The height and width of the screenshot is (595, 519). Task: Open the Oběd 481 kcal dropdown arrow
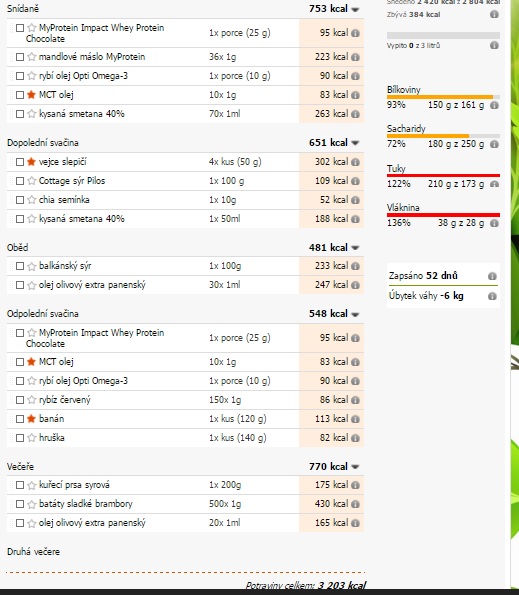click(355, 248)
